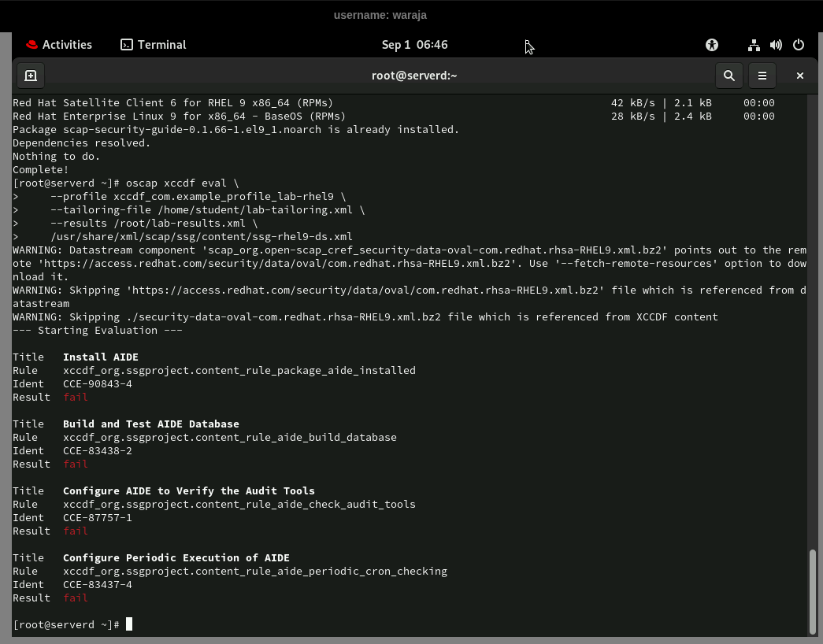This screenshot has width=823, height=644.
Task: Click 'Build and Test AIDE Database' title
Action: (151, 424)
